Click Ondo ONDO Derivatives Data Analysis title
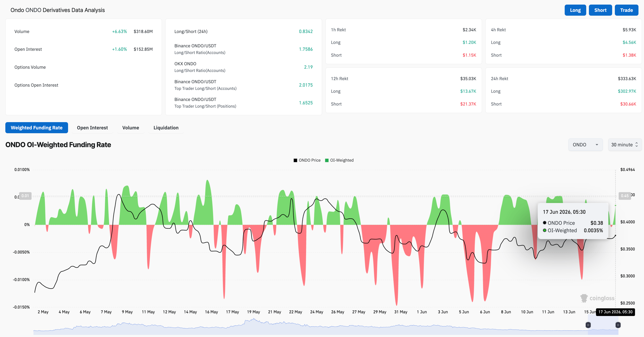 click(x=58, y=10)
